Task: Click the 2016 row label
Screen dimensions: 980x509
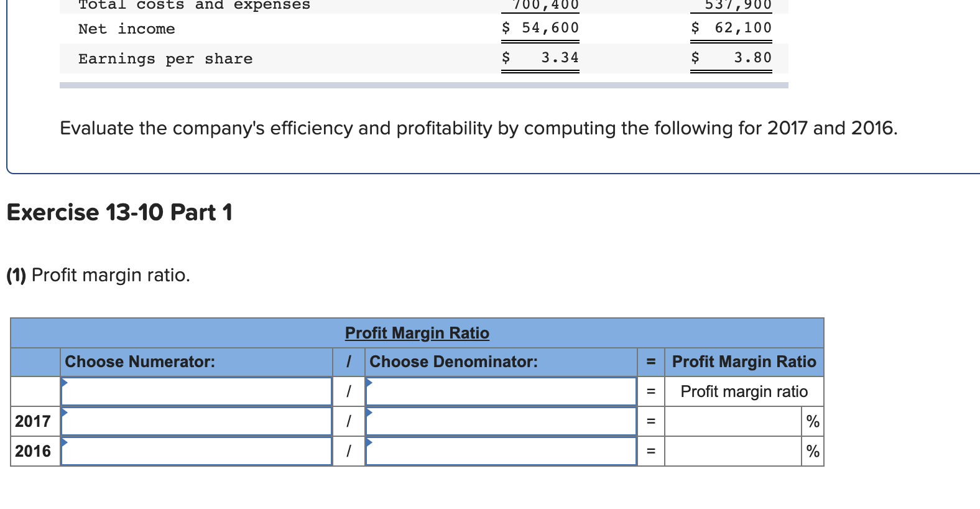Action: [x=33, y=451]
